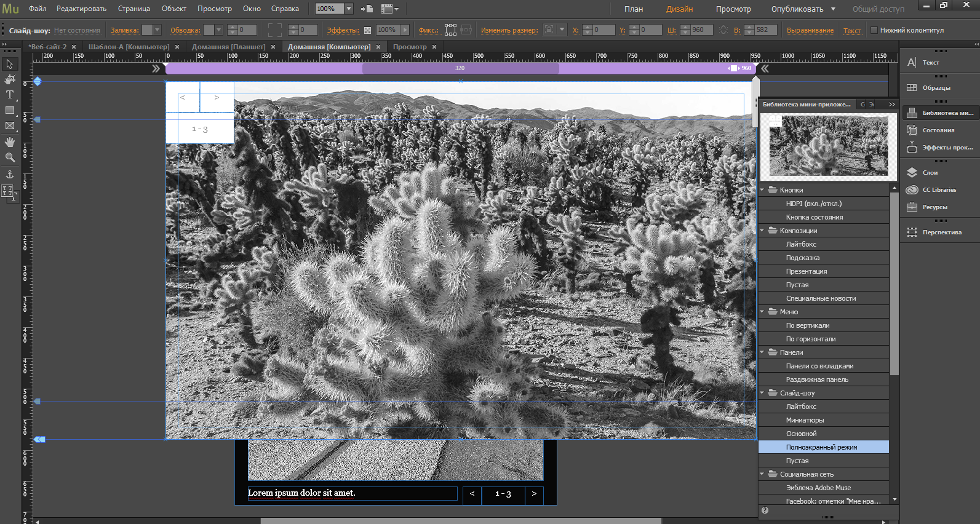The image size is (980, 524).
Task: Click the Ш width input field
Action: (701, 30)
